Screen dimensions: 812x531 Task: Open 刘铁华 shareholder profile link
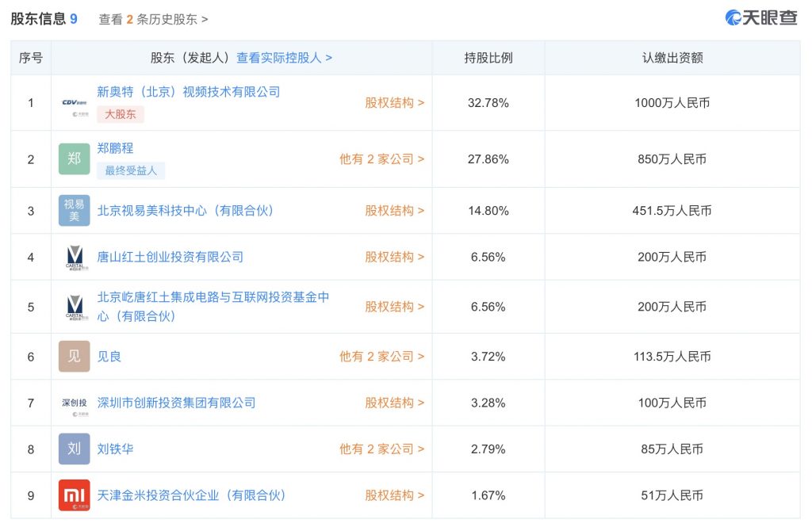click(x=115, y=449)
